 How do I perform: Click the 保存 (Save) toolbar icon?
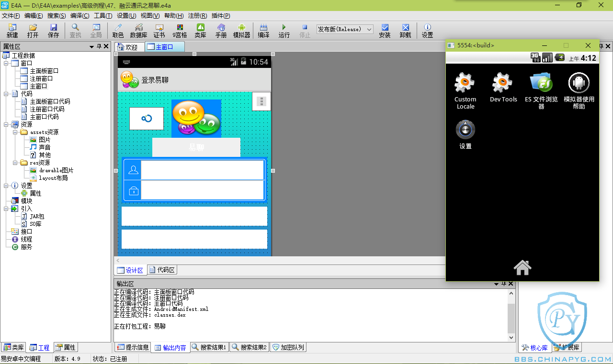coord(54,31)
